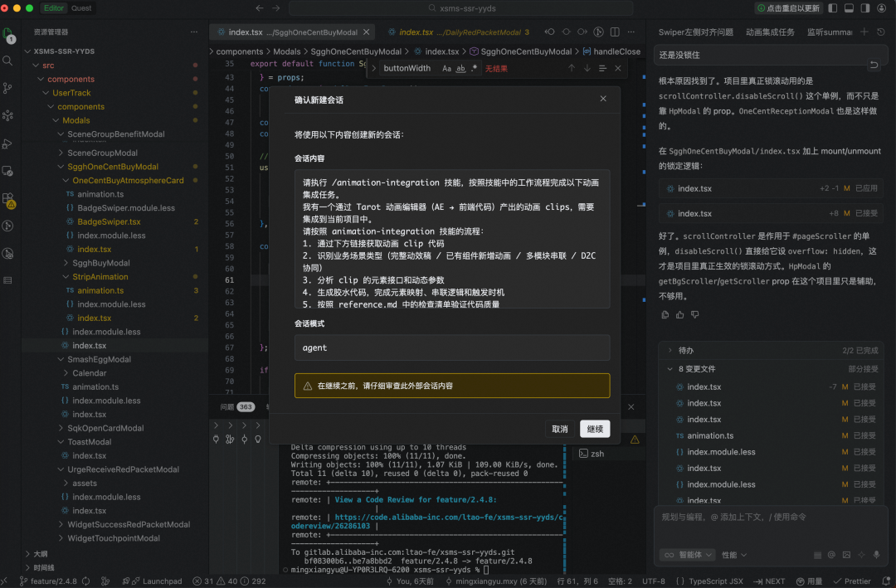
Task: Switch to the DailyRedPacketModal index.tsx tab
Action: [x=459, y=32]
